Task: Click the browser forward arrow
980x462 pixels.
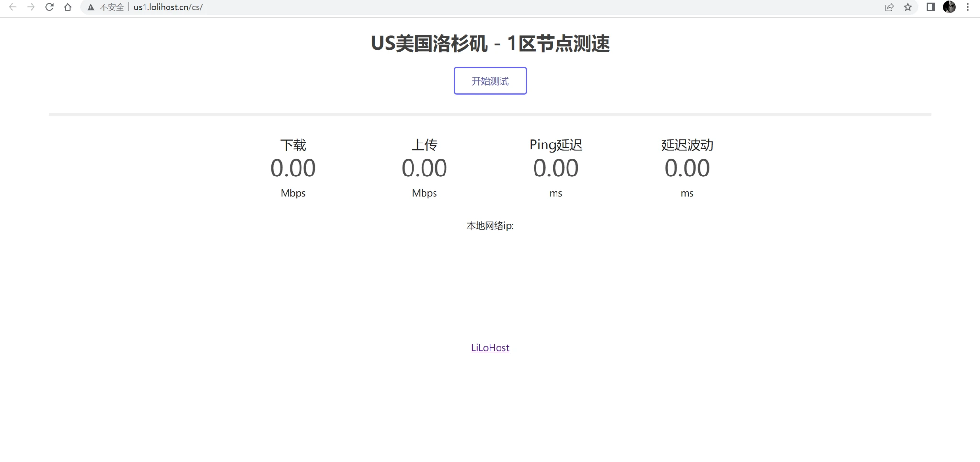Action: 31,7
